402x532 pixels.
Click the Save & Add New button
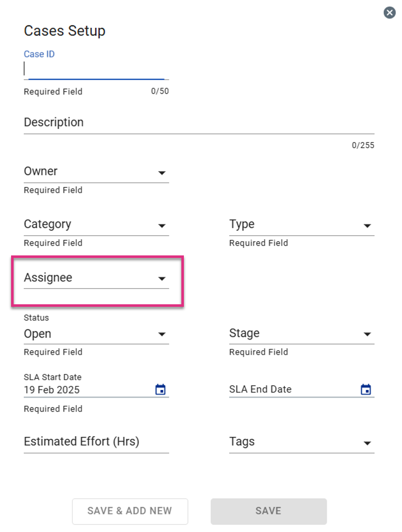click(x=130, y=511)
